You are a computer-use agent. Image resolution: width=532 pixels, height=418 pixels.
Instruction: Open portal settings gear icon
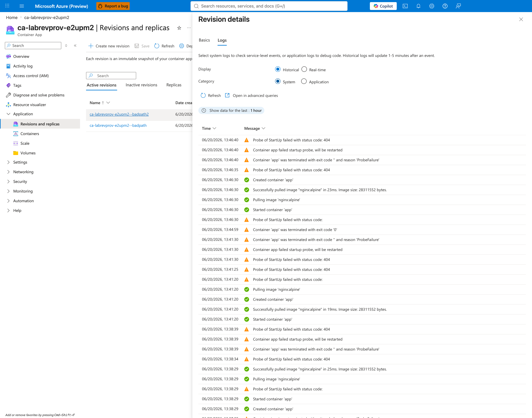pos(432,6)
